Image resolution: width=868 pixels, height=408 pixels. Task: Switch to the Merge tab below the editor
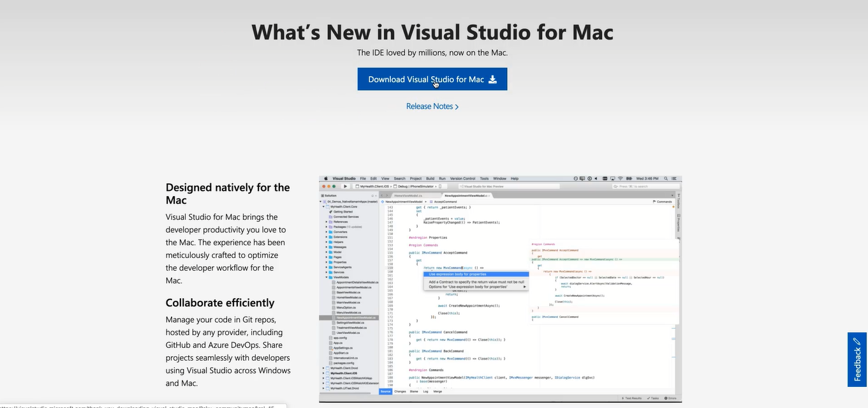pos(438,391)
